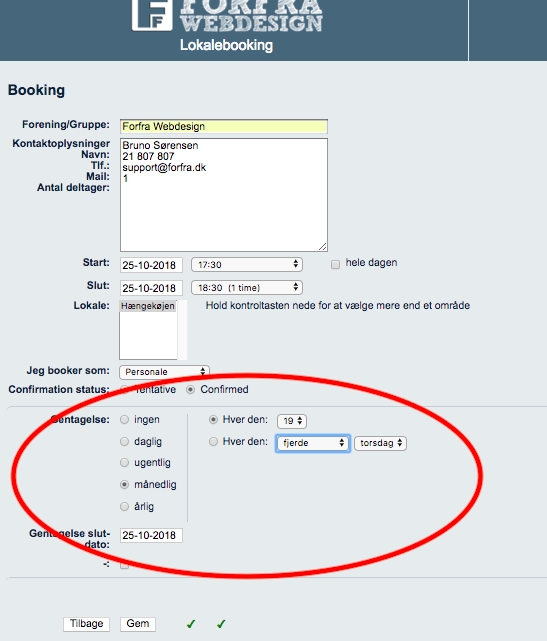Image resolution: width=547 pixels, height=641 pixels.
Task: Click the 'Kontaktoplysninger' label
Action: tap(61, 143)
